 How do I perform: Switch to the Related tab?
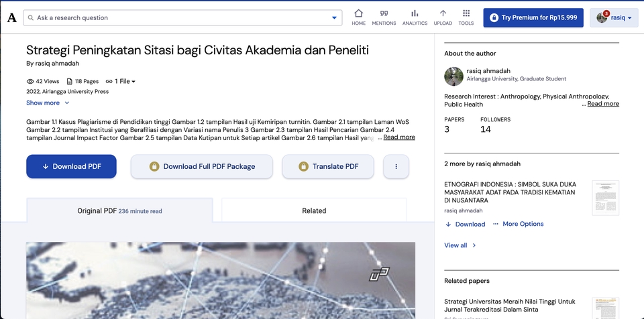(313, 210)
